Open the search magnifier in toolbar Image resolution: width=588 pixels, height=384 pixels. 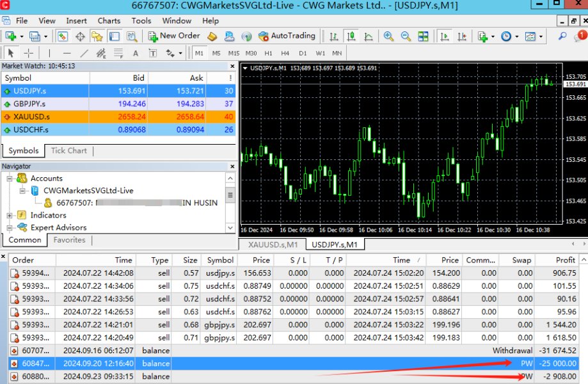coord(562,36)
